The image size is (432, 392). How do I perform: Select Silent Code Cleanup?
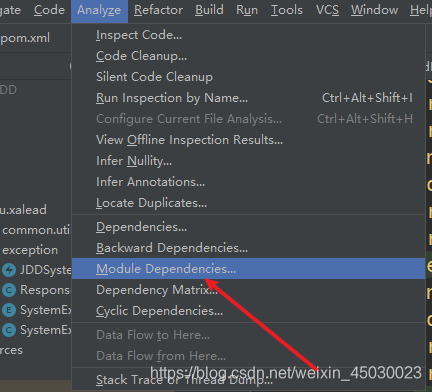coord(248,77)
